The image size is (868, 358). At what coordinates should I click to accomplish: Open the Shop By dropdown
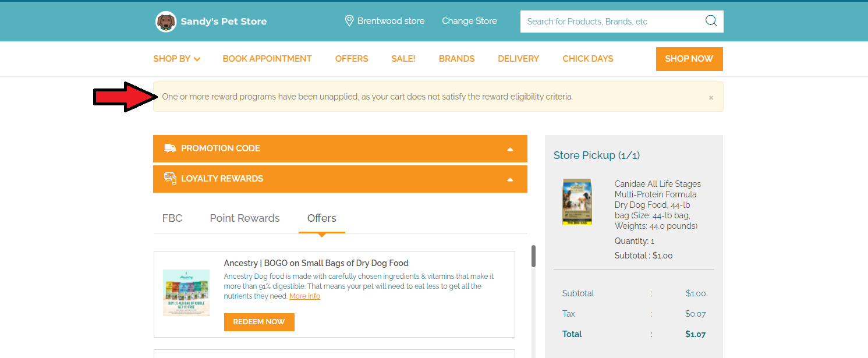click(x=177, y=59)
